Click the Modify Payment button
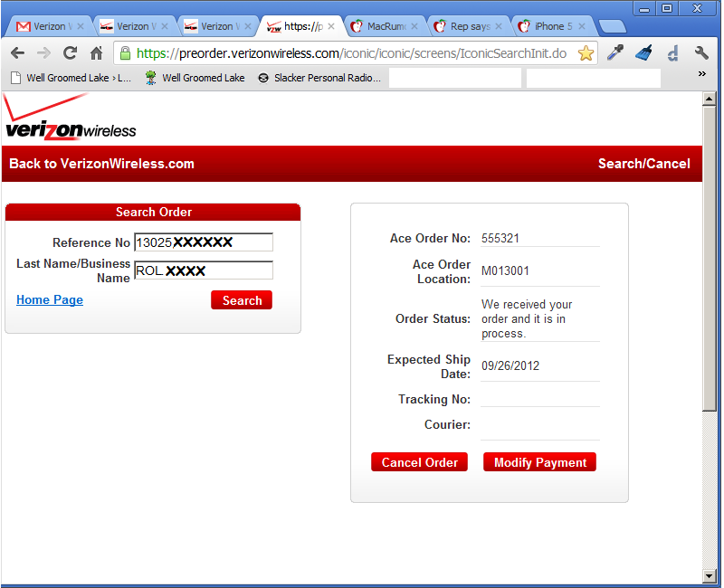Viewport: 724px width, 588px height. (540, 462)
